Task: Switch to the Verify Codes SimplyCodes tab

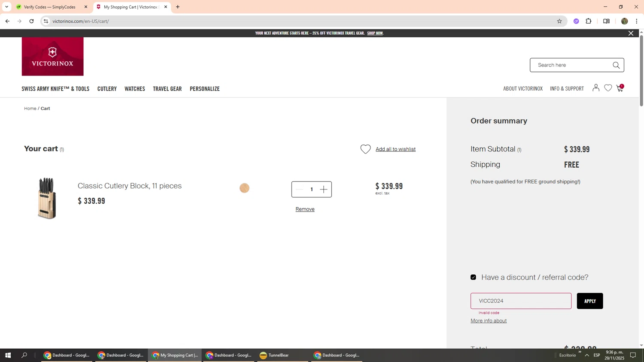Action: (x=49, y=7)
